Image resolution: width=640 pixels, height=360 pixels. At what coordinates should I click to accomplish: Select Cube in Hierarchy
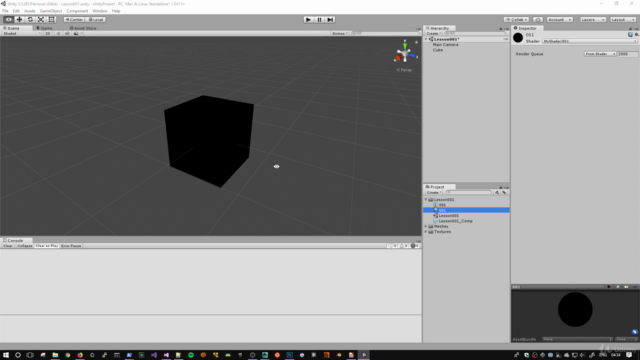click(438, 50)
